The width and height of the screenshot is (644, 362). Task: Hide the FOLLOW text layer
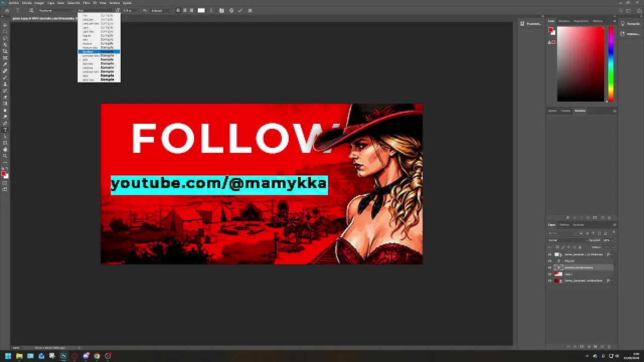[549, 261]
